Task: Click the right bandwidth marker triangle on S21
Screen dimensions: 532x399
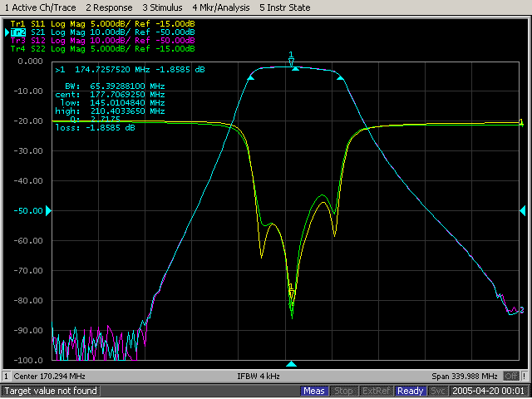Action: pyautogui.click(x=339, y=76)
